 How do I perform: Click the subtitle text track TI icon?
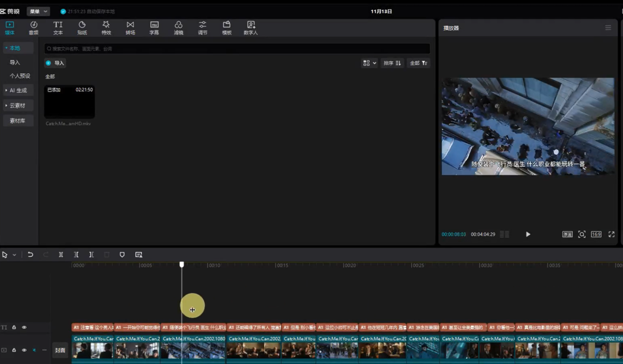click(4, 328)
